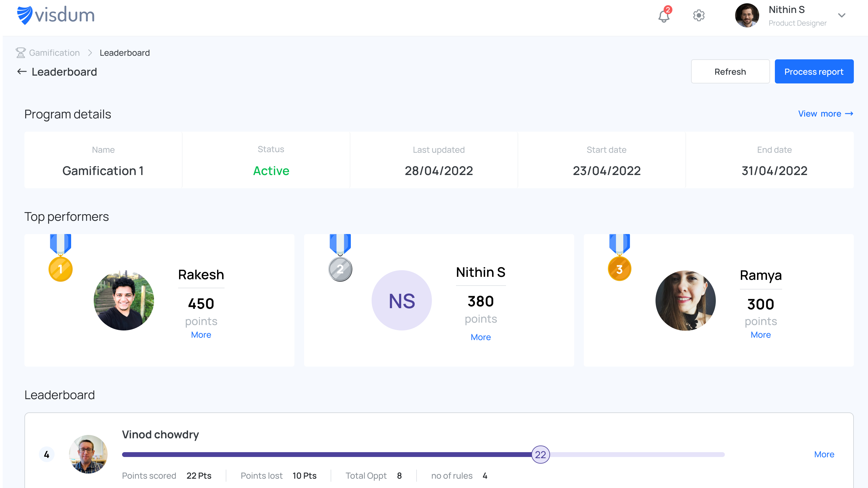The image size is (868, 488).
Task: Open More for Vinod chowdry row
Action: (824, 454)
